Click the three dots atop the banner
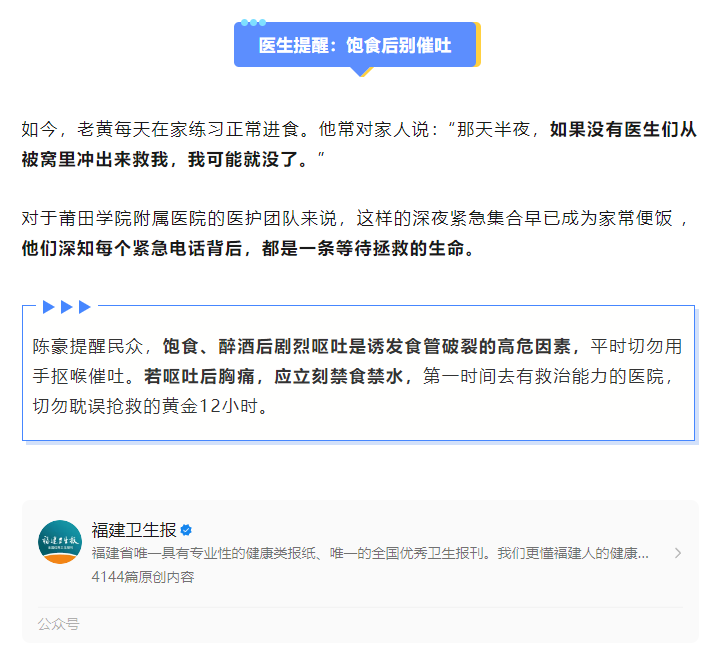 pyautogui.click(x=253, y=22)
